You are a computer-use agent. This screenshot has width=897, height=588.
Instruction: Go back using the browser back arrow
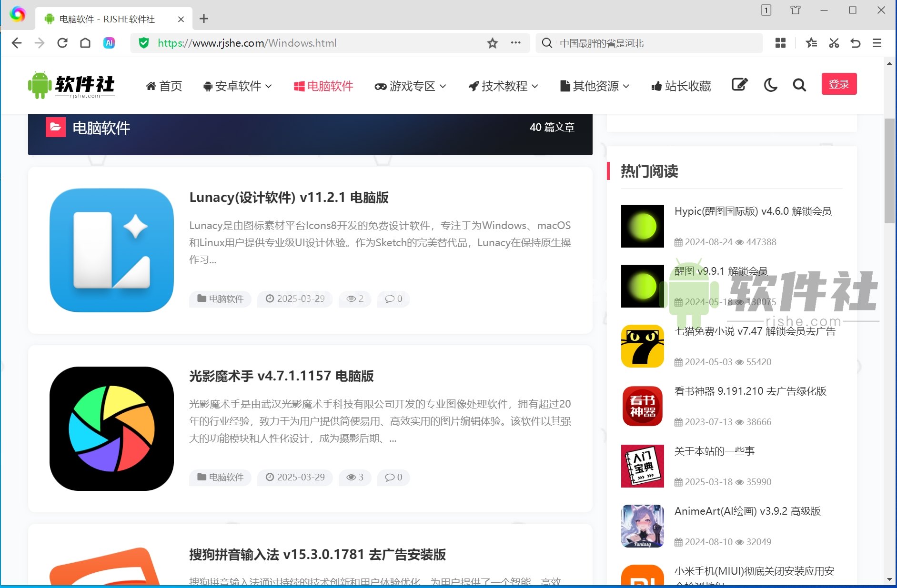(17, 43)
